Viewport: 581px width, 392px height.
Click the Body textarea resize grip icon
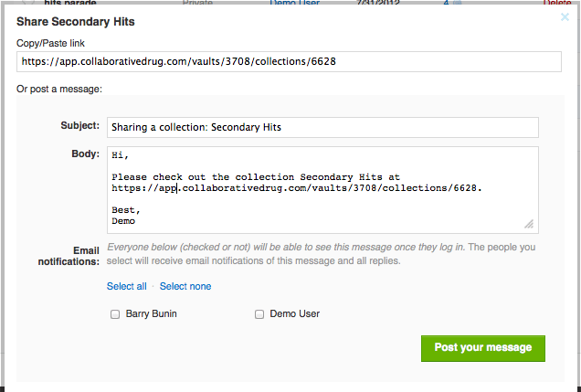529,224
